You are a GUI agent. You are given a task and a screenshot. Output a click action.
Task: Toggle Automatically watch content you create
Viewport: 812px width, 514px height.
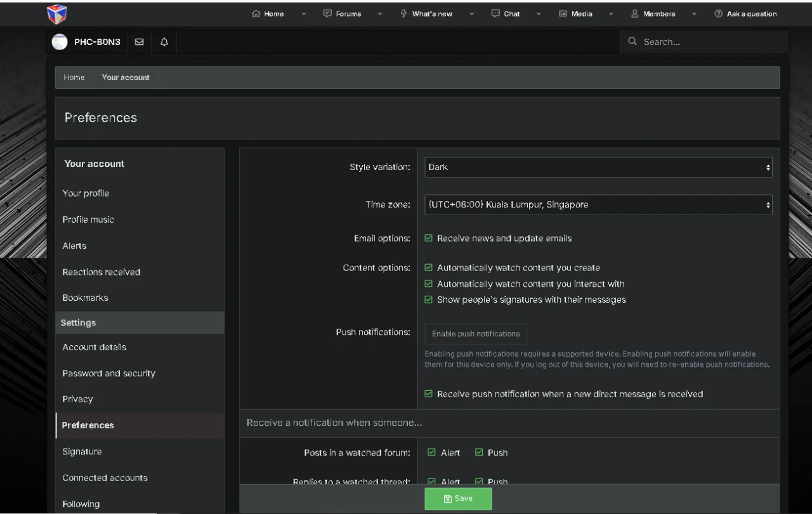[x=428, y=268]
